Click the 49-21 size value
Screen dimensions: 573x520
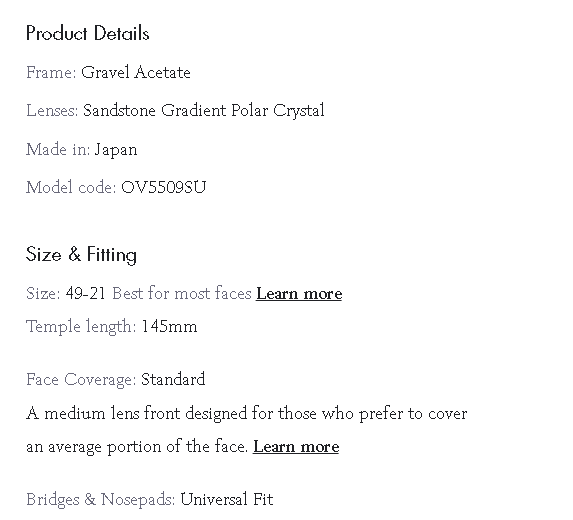tap(86, 293)
